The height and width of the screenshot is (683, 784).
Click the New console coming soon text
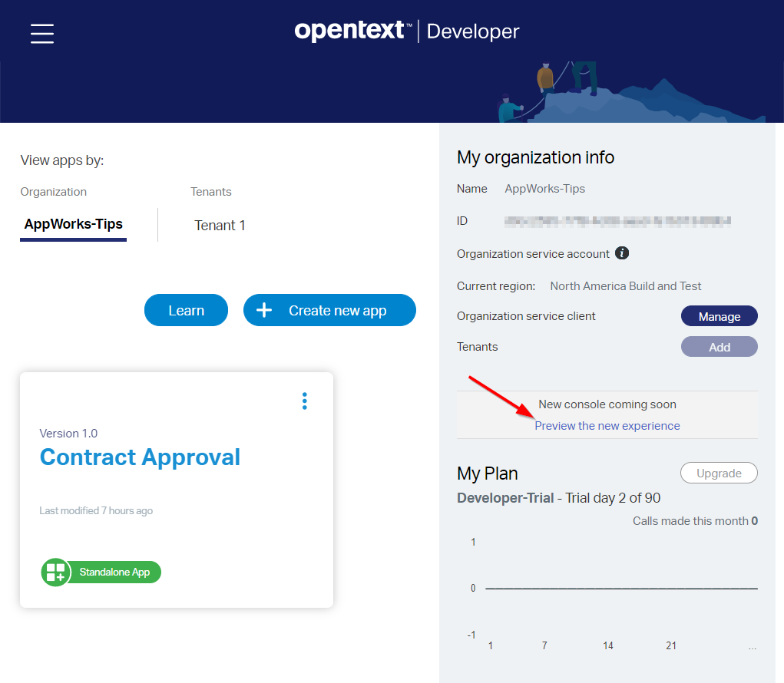click(x=607, y=404)
